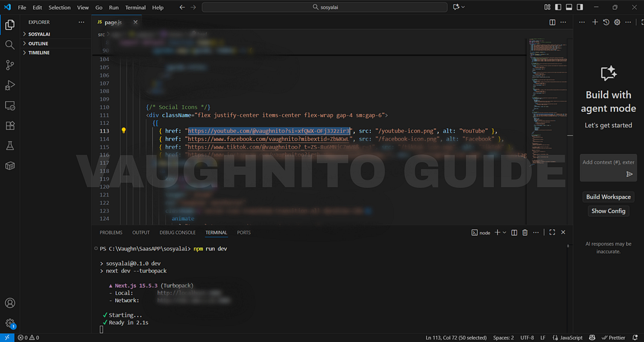Switch to the PORTS tab
Viewport: 644px width, 342px height.
pos(243,233)
